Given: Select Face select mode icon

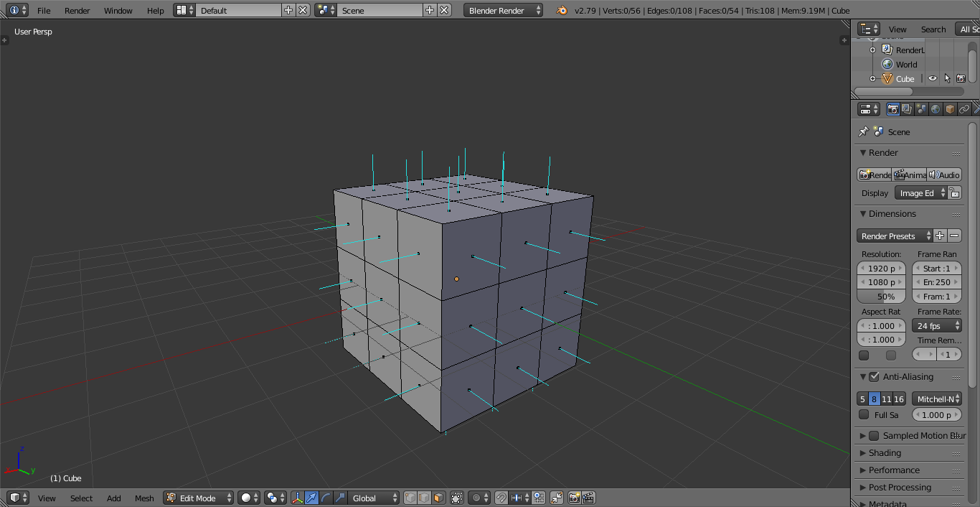Looking at the screenshot, I should 438,498.
